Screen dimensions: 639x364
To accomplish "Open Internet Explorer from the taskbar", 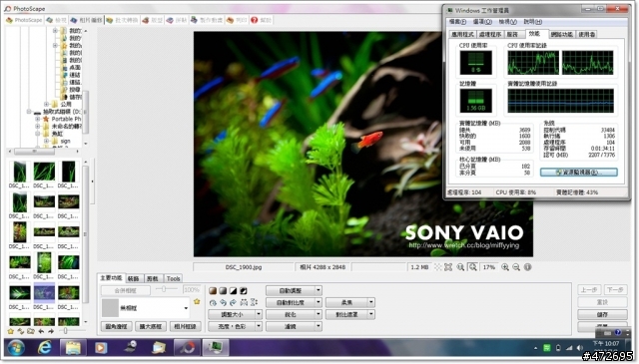I will tap(44, 348).
